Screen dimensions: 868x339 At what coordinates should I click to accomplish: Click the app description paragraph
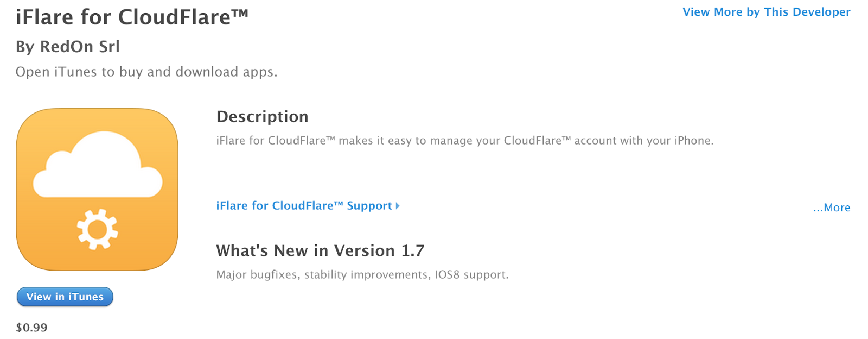click(464, 141)
